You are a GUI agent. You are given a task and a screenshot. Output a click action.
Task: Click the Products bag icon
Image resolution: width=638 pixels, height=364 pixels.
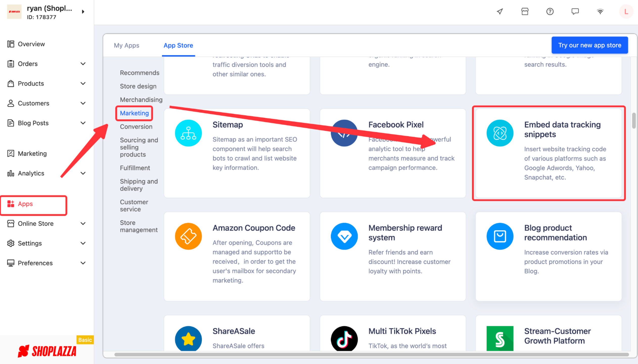click(11, 83)
